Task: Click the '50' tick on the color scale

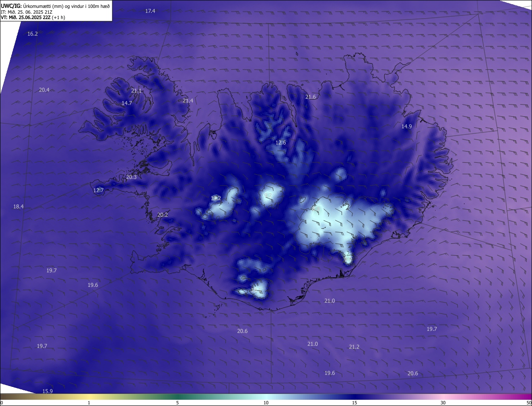Action: point(529,403)
